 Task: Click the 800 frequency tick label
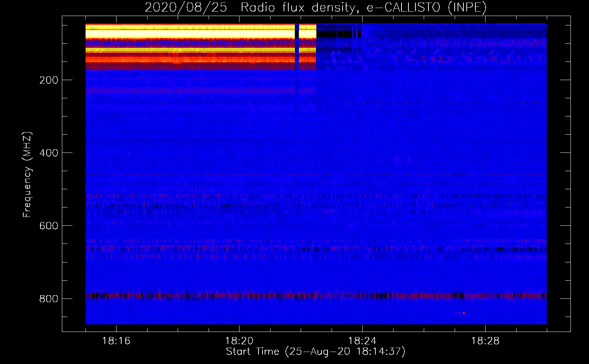pos(49,298)
